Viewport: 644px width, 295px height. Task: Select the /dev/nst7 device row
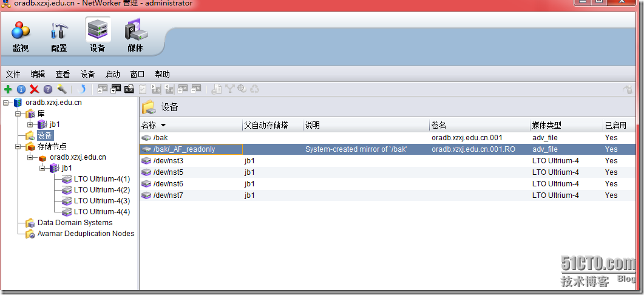388,195
